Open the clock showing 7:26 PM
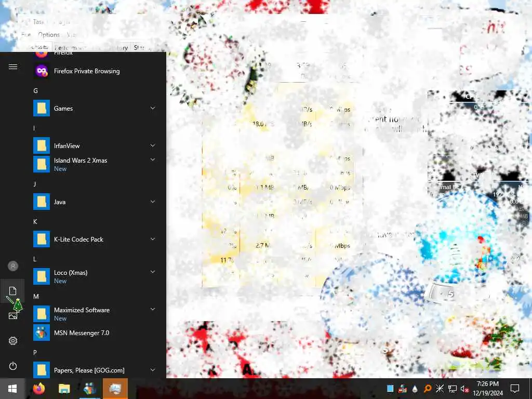Screen dimensions: 532x399 487,389
